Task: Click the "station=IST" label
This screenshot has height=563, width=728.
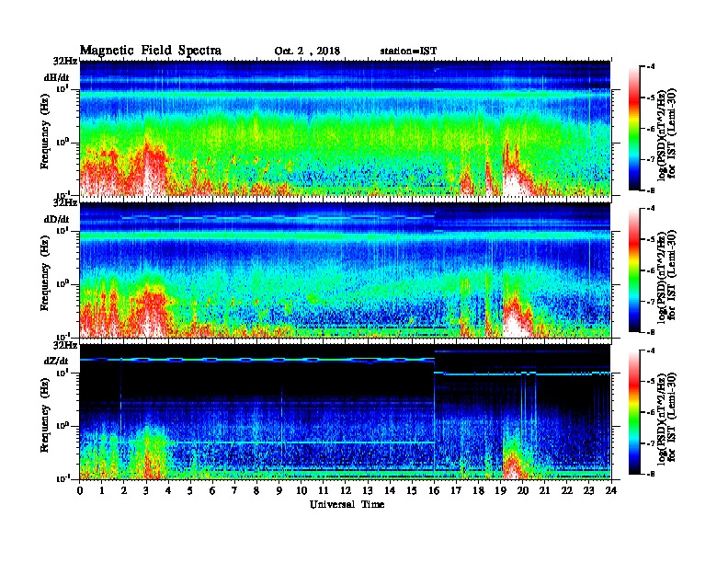Action: [x=408, y=52]
